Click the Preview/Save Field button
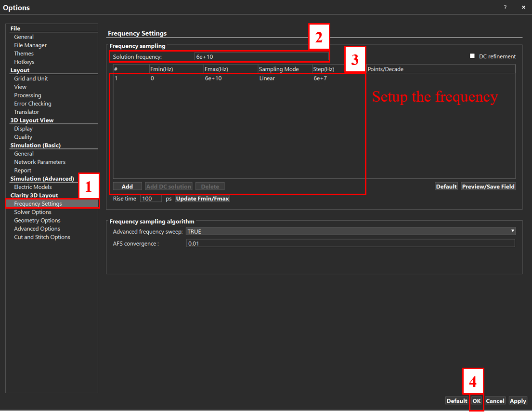The width and height of the screenshot is (532, 412). coord(488,186)
